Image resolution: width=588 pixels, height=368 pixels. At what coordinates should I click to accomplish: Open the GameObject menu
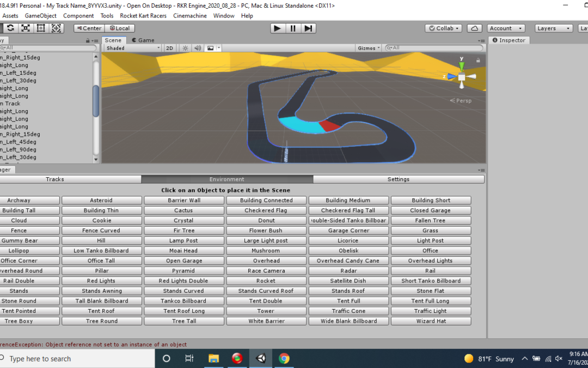tap(40, 16)
